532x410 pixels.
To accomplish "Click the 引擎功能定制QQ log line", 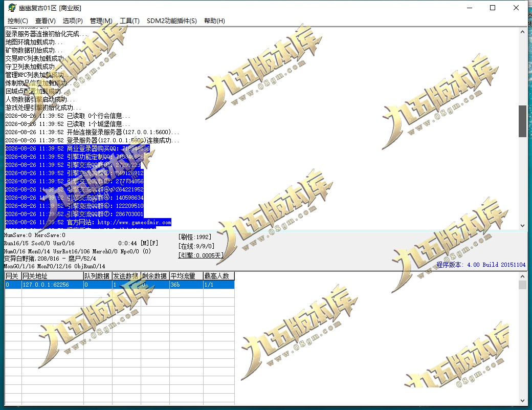I will tap(74, 157).
